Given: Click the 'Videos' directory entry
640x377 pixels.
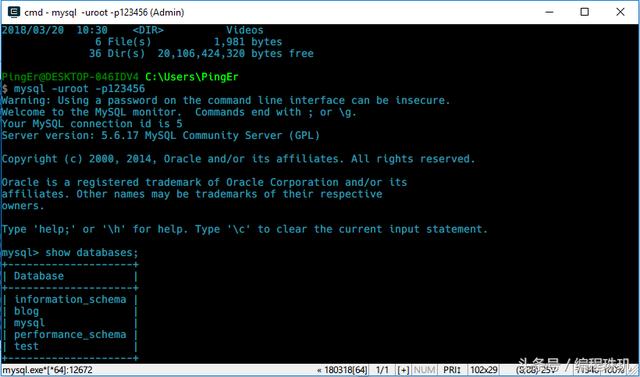Looking at the screenshot, I should [245, 30].
